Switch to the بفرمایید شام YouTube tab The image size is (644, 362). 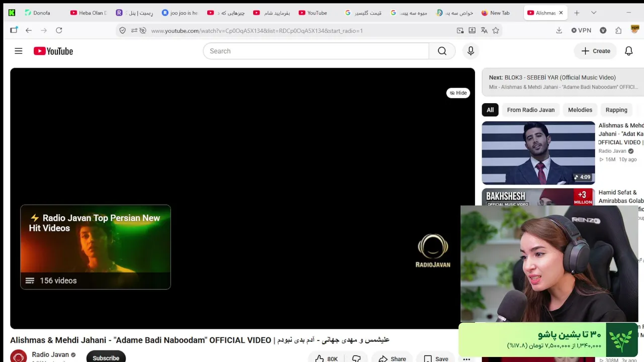(271, 13)
